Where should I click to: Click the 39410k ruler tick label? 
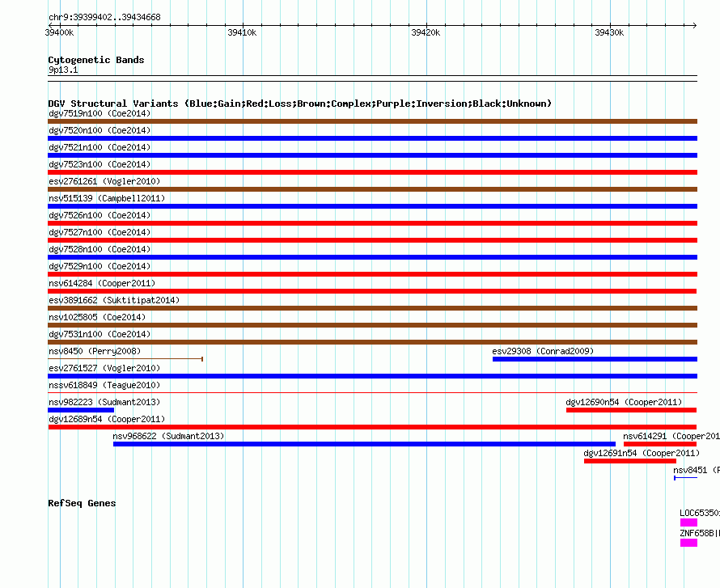click(242, 32)
